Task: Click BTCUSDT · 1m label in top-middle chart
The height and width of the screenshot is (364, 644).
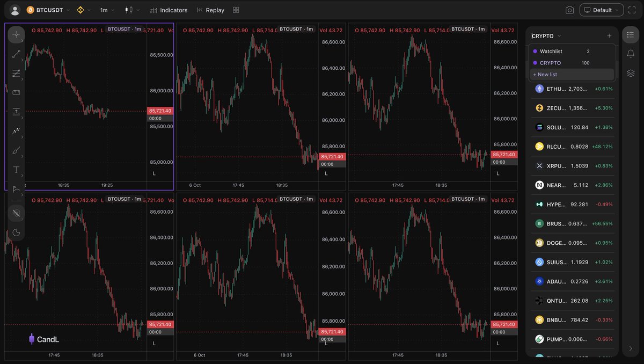Action: pyautogui.click(x=296, y=29)
